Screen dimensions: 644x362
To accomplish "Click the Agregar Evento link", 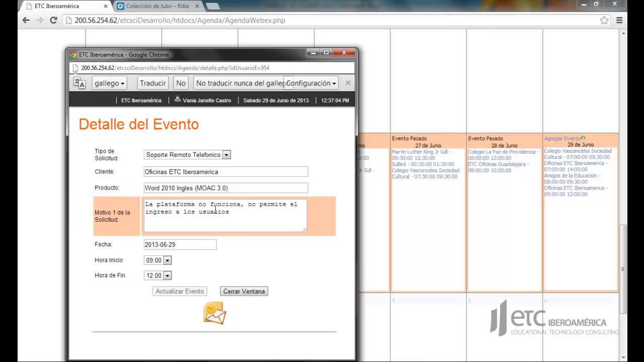I will click(x=562, y=138).
